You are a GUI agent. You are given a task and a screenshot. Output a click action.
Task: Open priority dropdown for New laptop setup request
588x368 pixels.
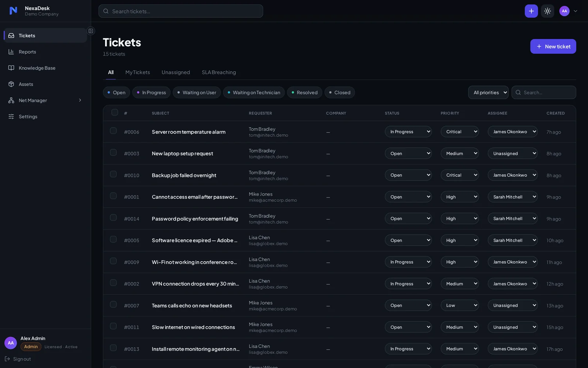(459, 153)
